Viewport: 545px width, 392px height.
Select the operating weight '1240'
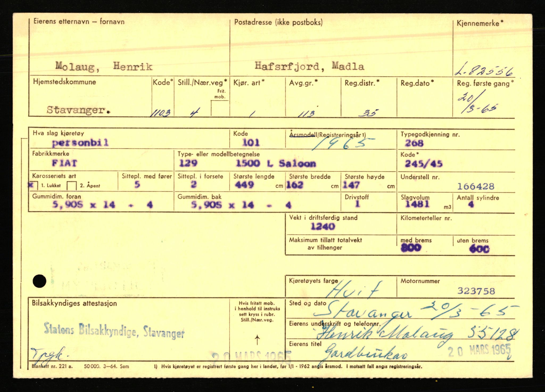pyautogui.click(x=323, y=227)
